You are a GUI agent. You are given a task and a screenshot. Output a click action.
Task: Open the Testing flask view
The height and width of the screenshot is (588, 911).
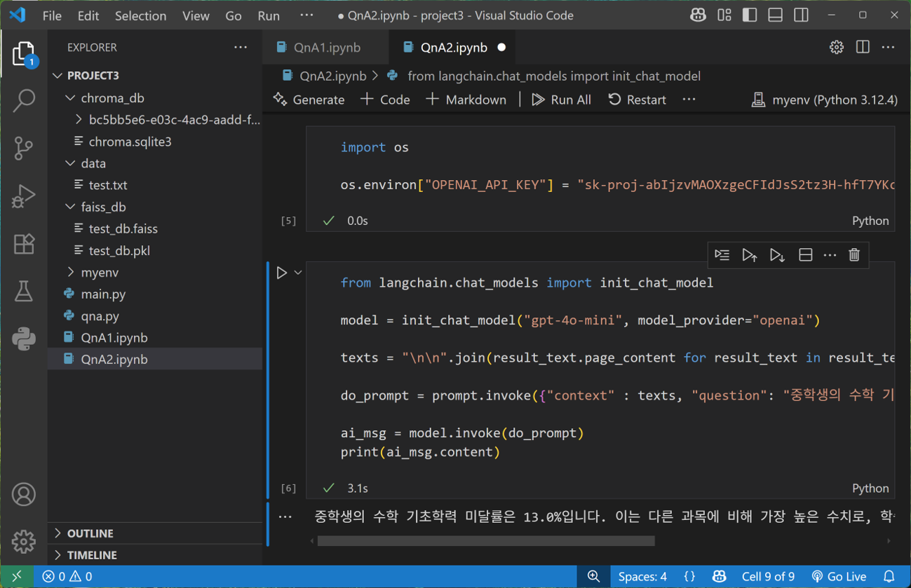(24, 292)
